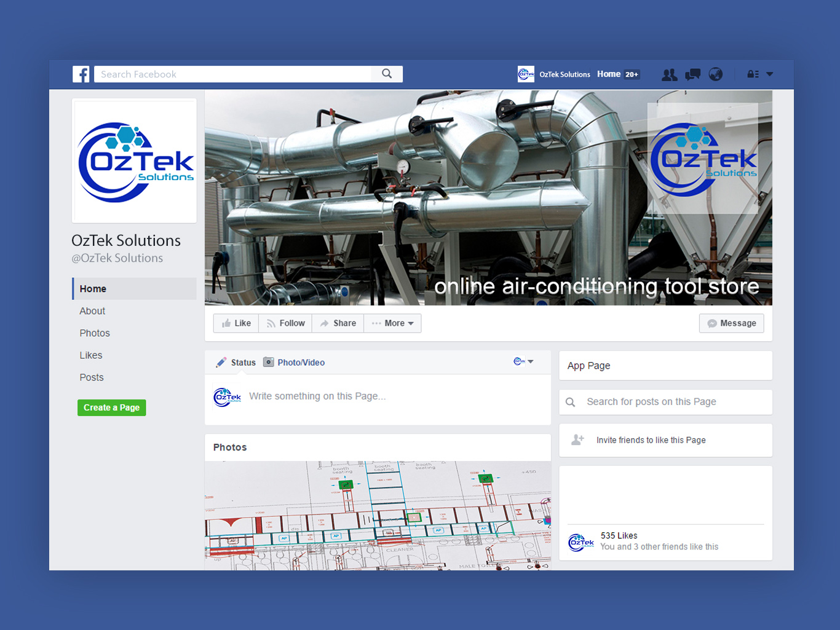This screenshot has height=630, width=840.
Task: Open the privacy shortcuts lock icon
Action: pyautogui.click(x=753, y=74)
